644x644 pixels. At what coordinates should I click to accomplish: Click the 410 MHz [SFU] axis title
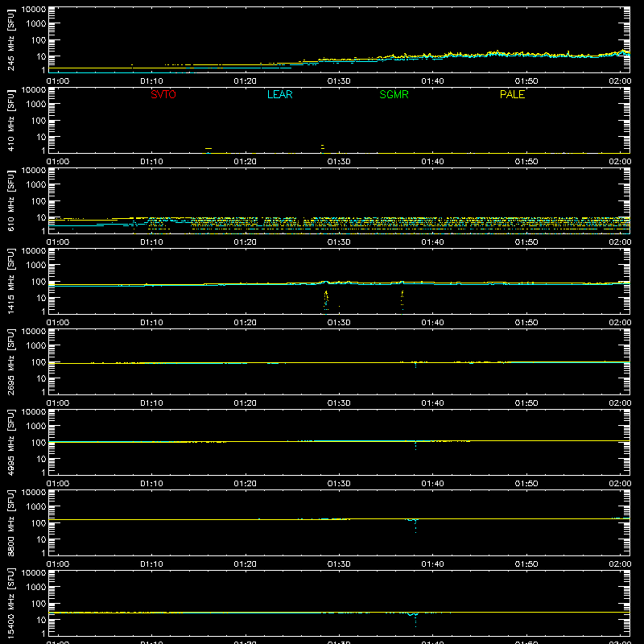pyautogui.click(x=10, y=120)
